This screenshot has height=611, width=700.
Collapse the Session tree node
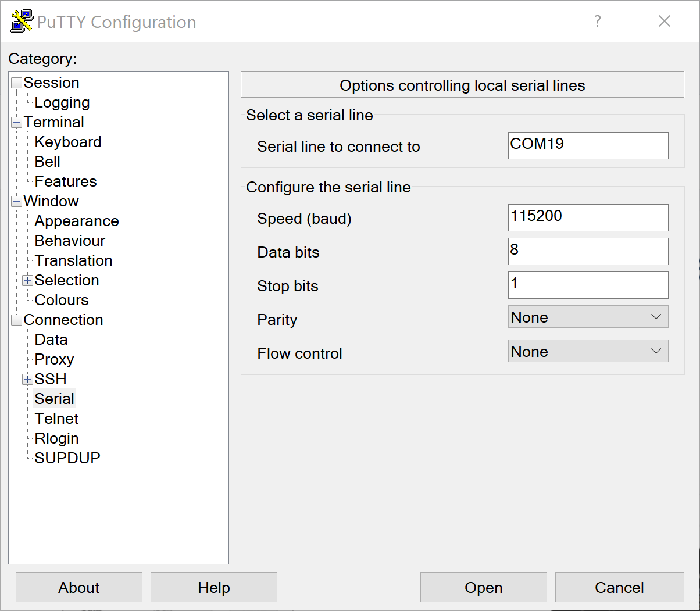point(16,83)
